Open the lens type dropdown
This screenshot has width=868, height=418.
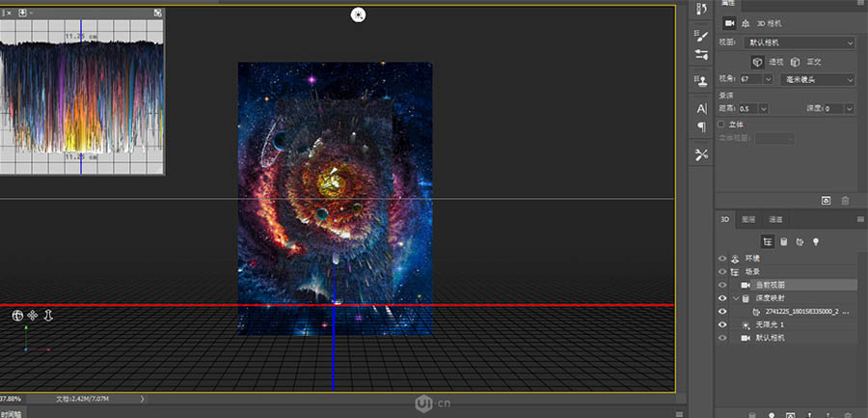(x=817, y=80)
